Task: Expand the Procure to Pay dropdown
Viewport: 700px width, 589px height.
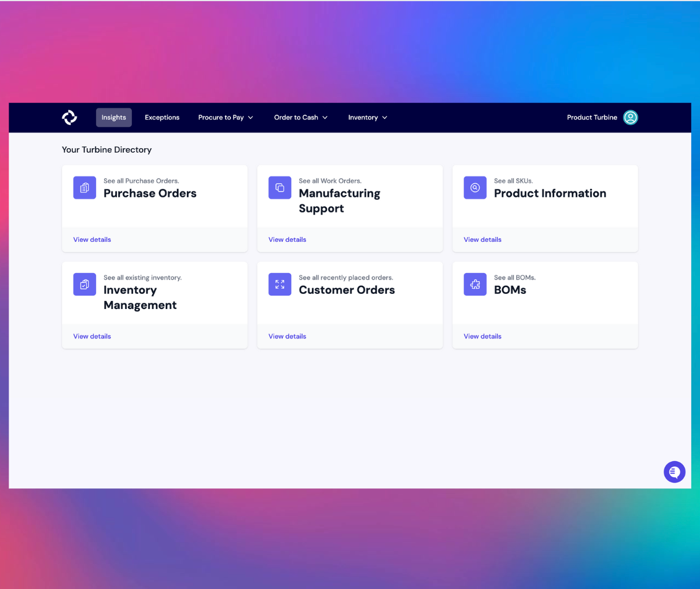Action: point(226,117)
